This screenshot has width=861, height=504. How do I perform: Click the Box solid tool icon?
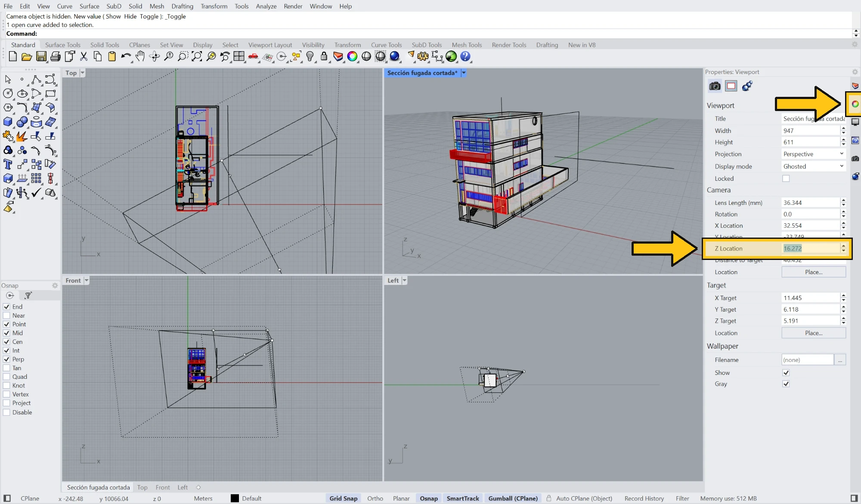pos(8,122)
